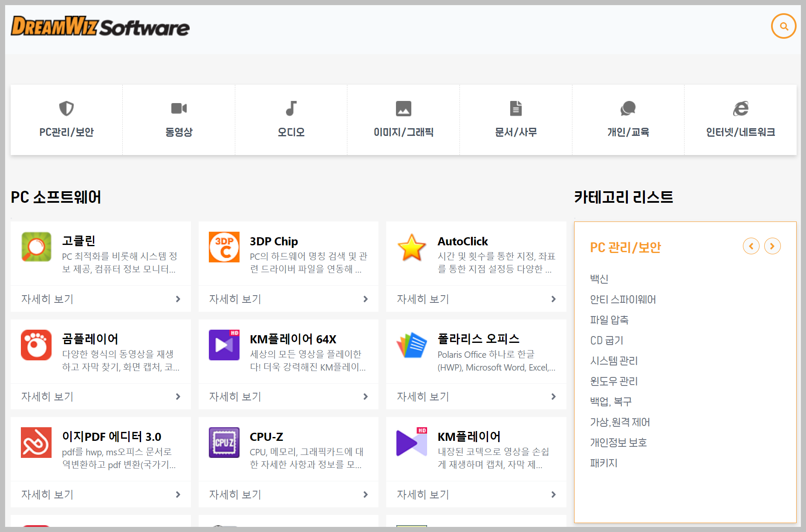
Task: Open the 이미지/그래픽 category menu
Action: pyautogui.click(x=404, y=132)
